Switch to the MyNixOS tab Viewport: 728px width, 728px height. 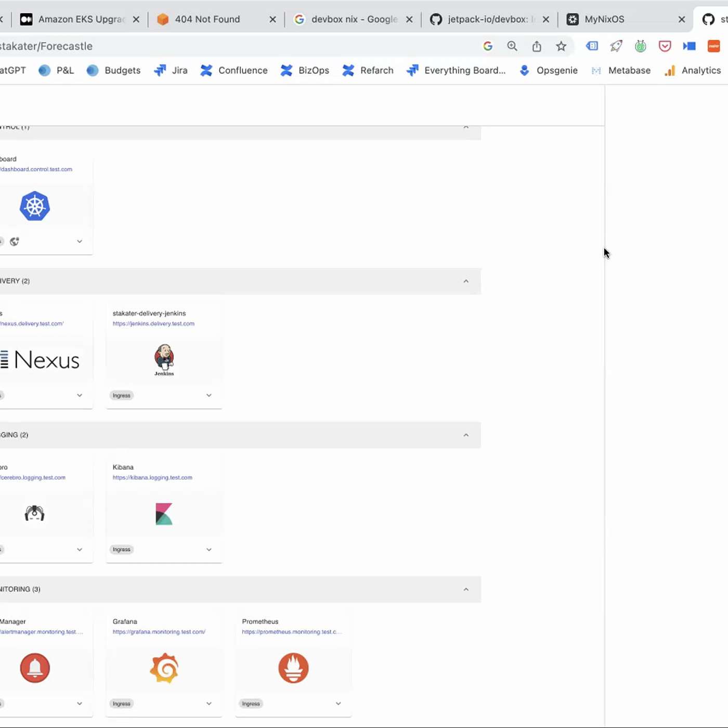pos(604,19)
